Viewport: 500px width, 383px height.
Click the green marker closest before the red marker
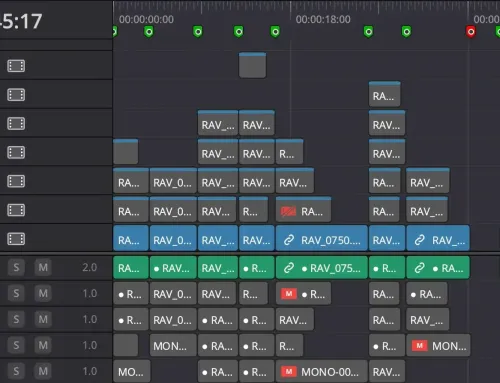406,32
